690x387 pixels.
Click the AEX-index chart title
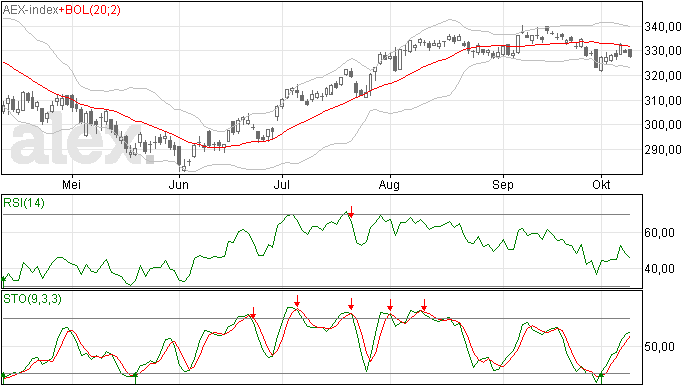point(30,10)
